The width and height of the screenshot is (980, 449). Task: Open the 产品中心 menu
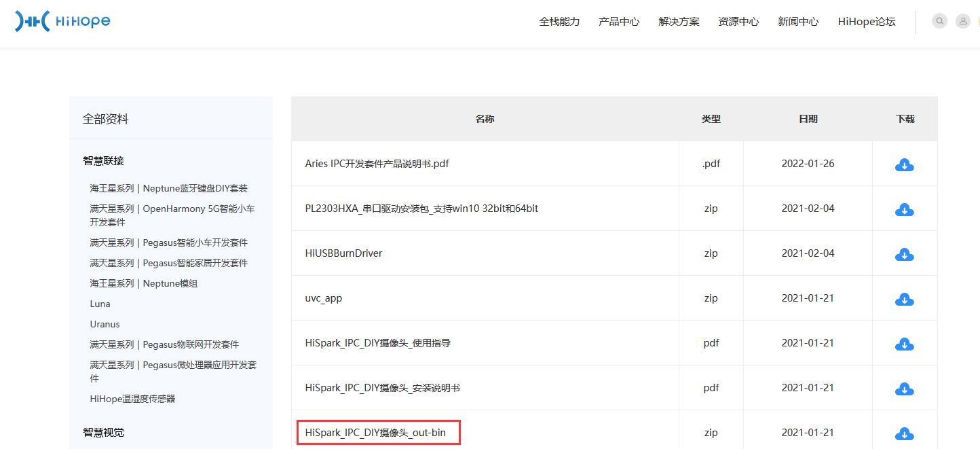pyautogui.click(x=619, y=22)
